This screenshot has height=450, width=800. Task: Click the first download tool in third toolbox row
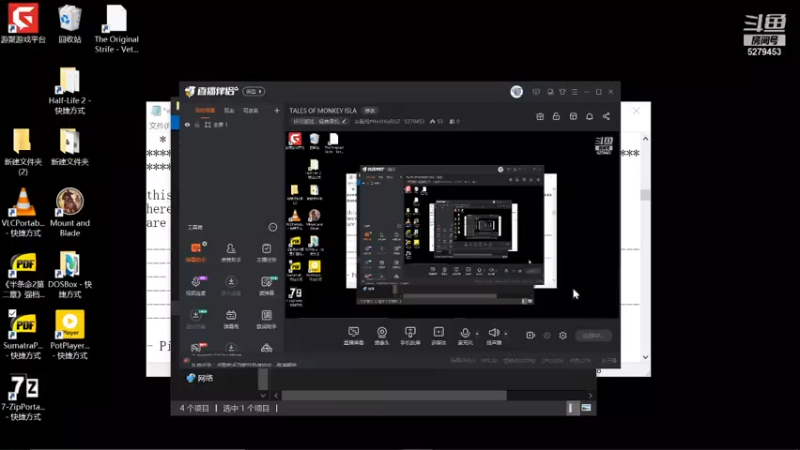click(x=196, y=318)
